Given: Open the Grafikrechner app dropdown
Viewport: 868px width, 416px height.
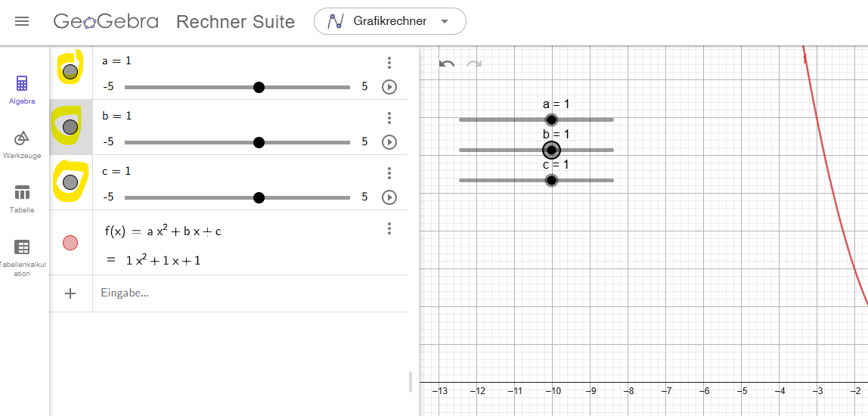Looking at the screenshot, I should tap(390, 21).
